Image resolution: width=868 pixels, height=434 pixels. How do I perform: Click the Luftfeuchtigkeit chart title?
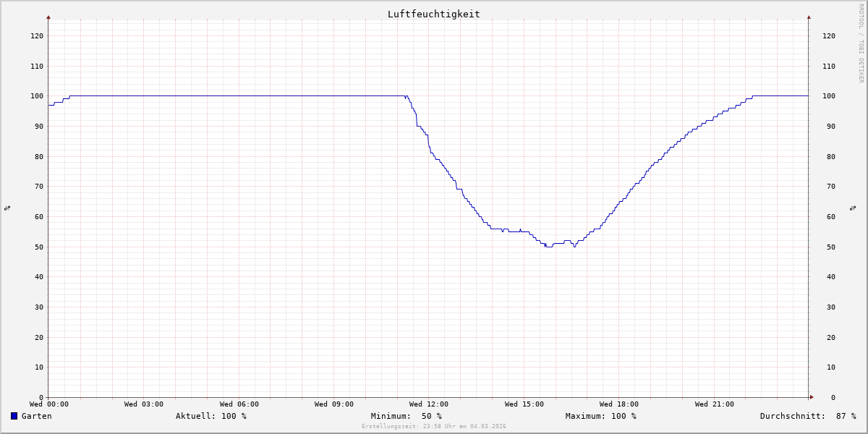click(433, 14)
